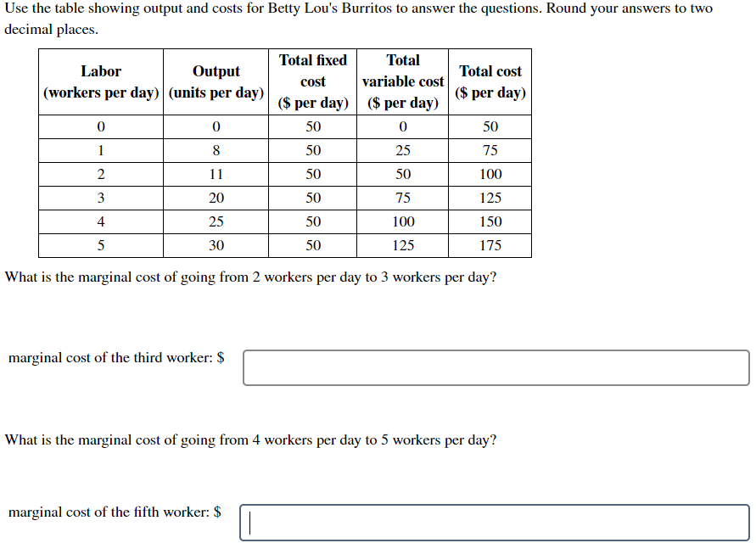Click the marginal cost of third worker input field
This screenshot has height=543, width=756.
pos(495,367)
